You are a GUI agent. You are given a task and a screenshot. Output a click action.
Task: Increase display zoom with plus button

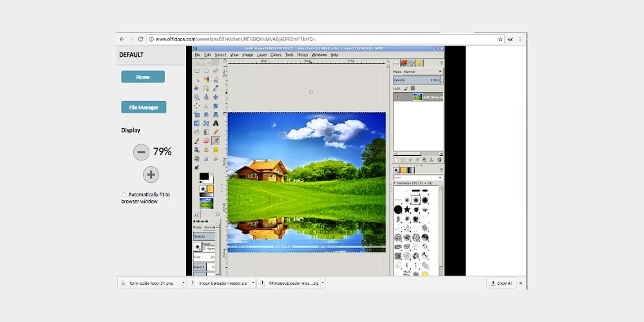[151, 175]
